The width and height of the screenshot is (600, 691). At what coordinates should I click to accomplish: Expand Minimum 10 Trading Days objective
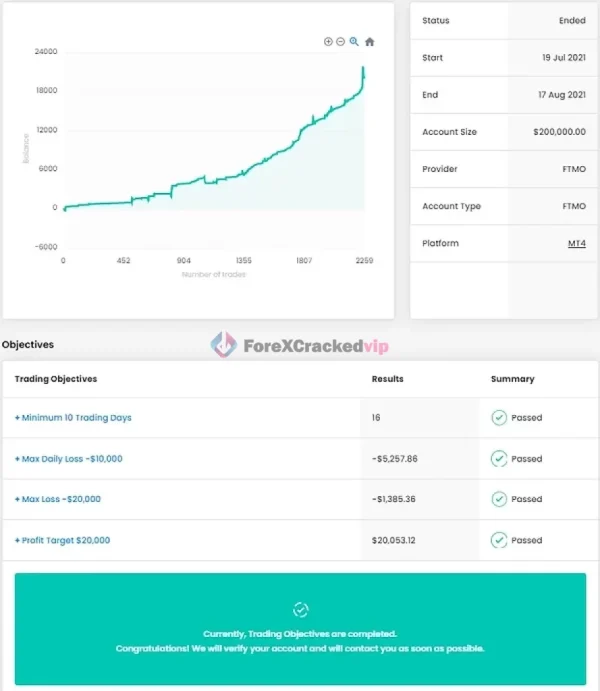pos(73,418)
